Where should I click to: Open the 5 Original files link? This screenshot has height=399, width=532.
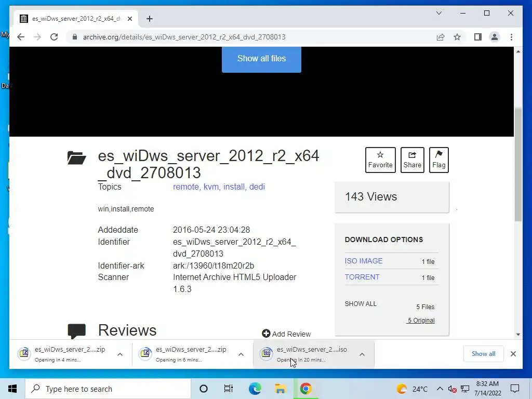click(421, 320)
